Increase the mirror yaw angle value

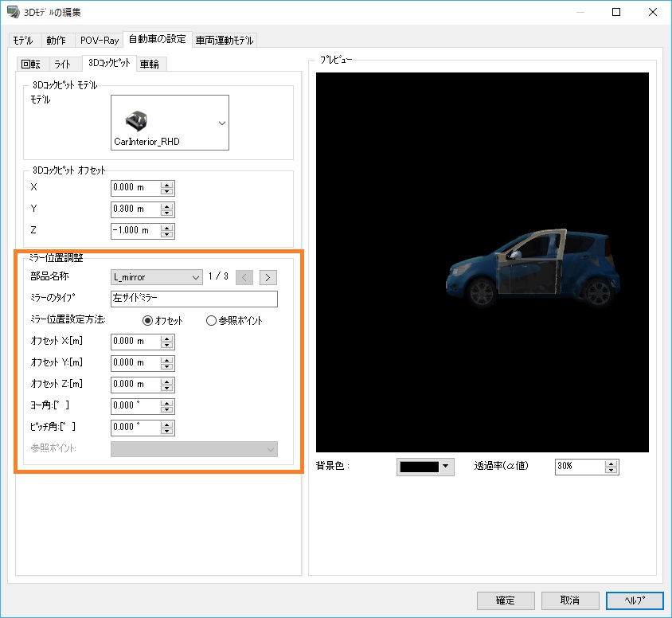click(166, 401)
